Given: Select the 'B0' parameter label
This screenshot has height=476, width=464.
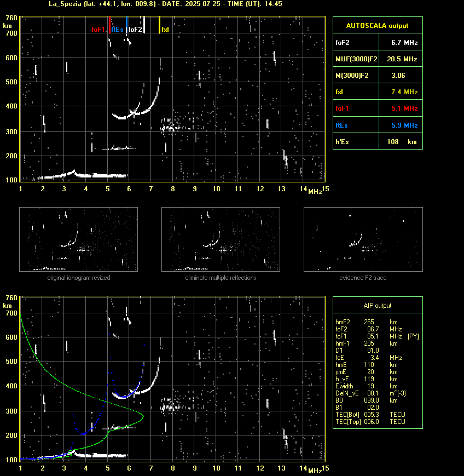Looking at the screenshot, I should [x=339, y=400].
